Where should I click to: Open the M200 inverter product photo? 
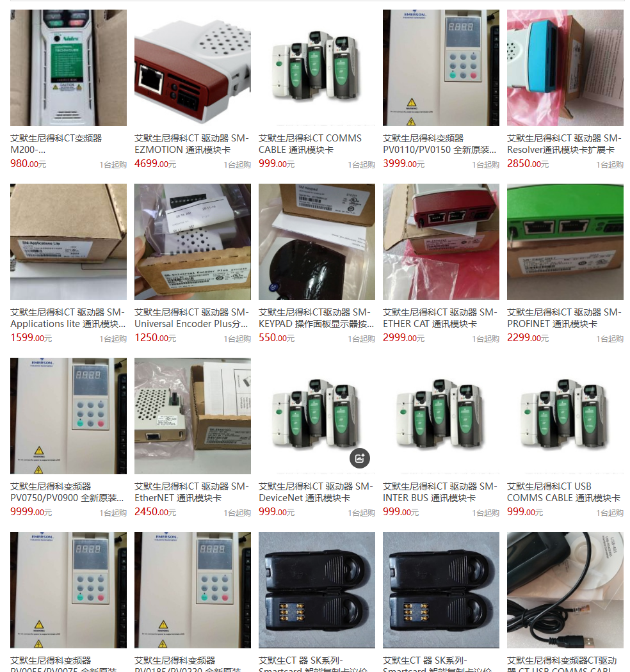[69, 68]
